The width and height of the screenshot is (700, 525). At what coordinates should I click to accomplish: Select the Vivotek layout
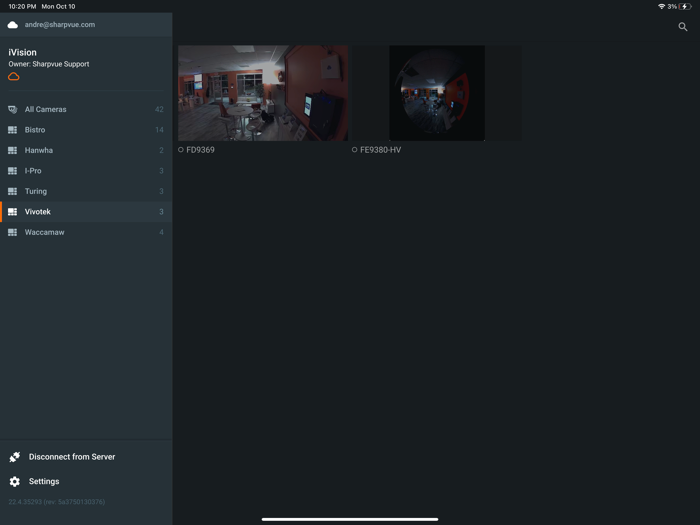86,212
